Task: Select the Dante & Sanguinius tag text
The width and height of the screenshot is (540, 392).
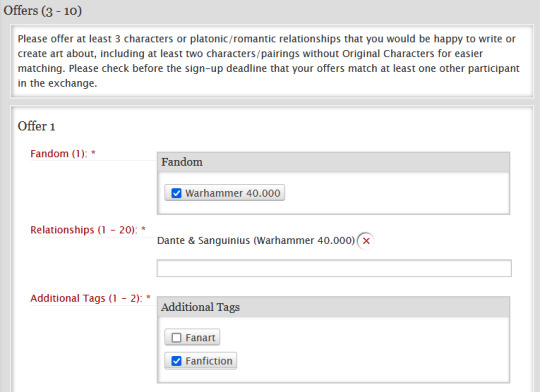Action: click(x=256, y=240)
